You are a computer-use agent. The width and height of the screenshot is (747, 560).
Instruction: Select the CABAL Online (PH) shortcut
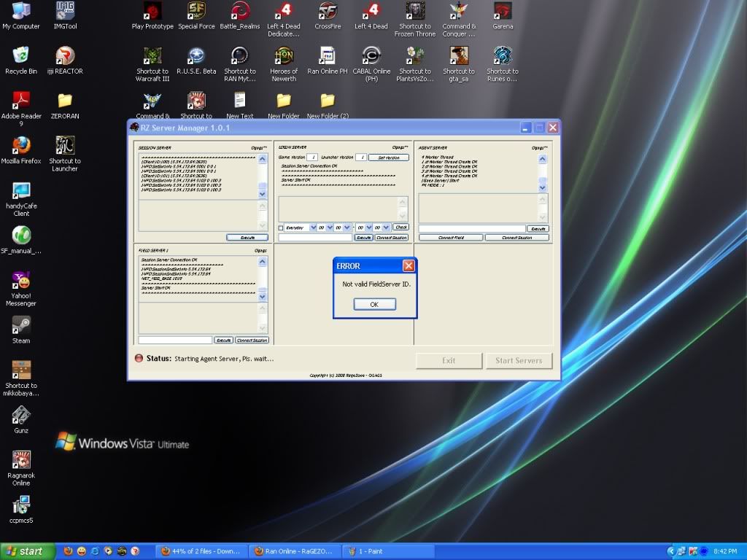click(371, 57)
